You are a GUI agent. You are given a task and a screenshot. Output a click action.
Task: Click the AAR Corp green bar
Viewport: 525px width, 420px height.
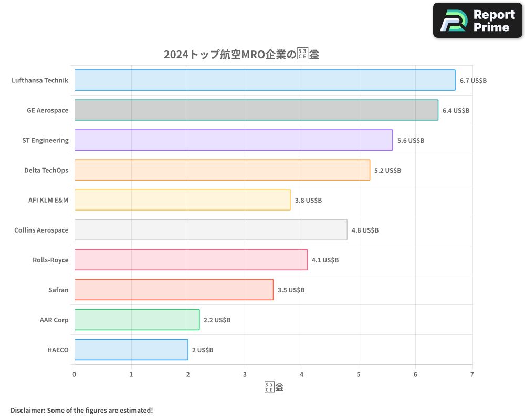click(136, 320)
